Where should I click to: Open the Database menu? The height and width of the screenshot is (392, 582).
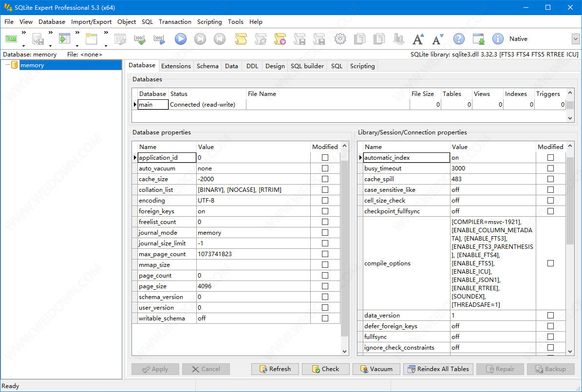pos(52,22)
